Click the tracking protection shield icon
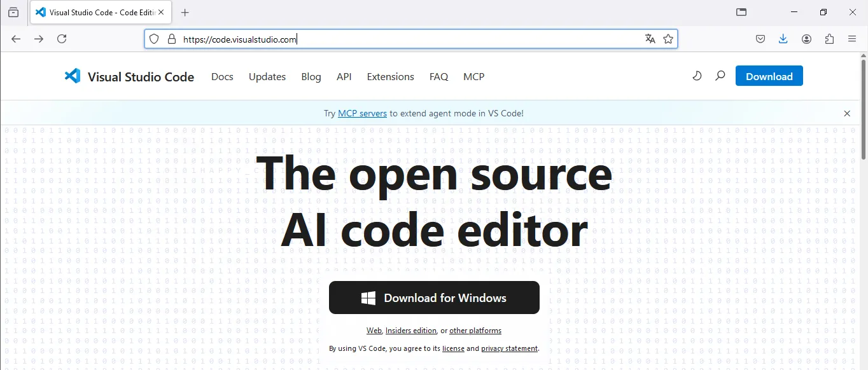 154,39
